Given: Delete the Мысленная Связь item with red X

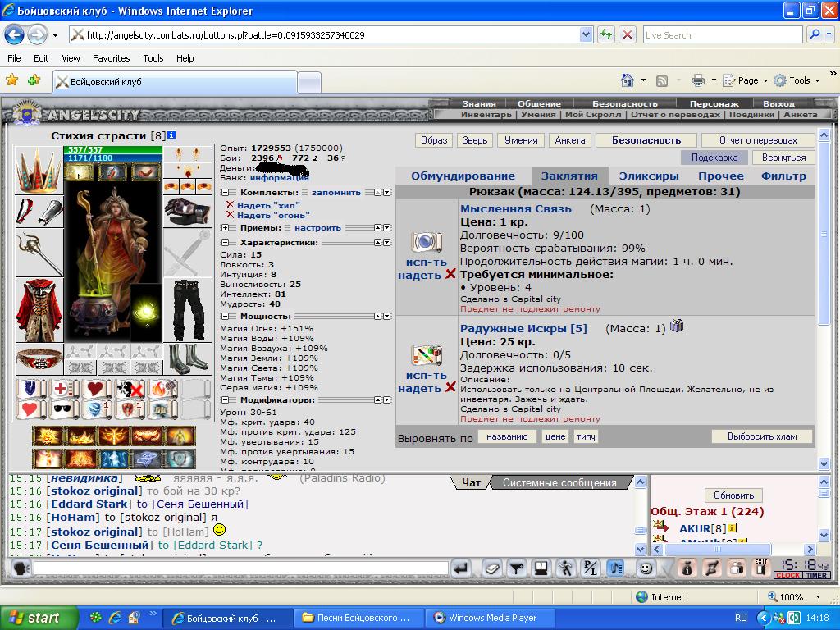Looking at the screenshot, I should (x=450, y=274).
